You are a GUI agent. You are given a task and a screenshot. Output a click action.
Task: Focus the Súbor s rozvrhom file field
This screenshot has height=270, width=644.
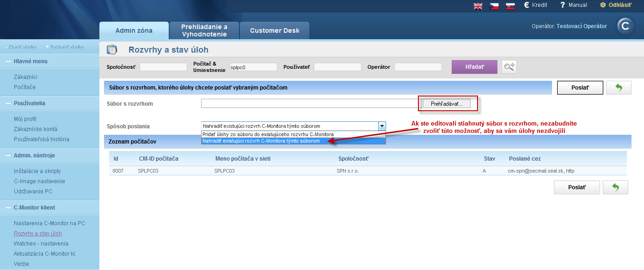[312, 103]
